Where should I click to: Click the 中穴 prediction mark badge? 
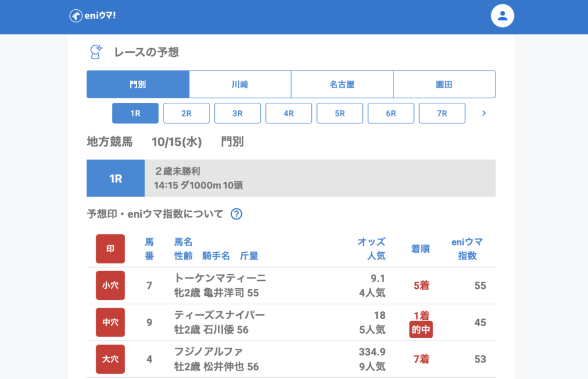coord(110,322)
